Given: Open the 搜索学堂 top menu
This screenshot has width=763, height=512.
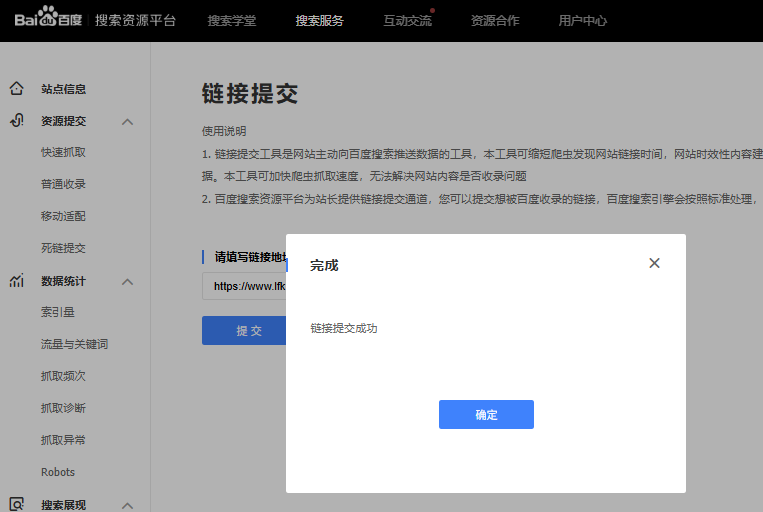Looking at the screenshot, I should [x=231, y=21].
